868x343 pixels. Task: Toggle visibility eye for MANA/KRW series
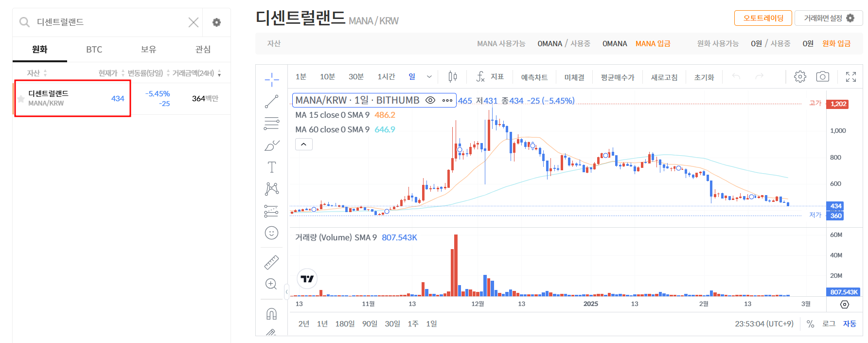(430, 100)
